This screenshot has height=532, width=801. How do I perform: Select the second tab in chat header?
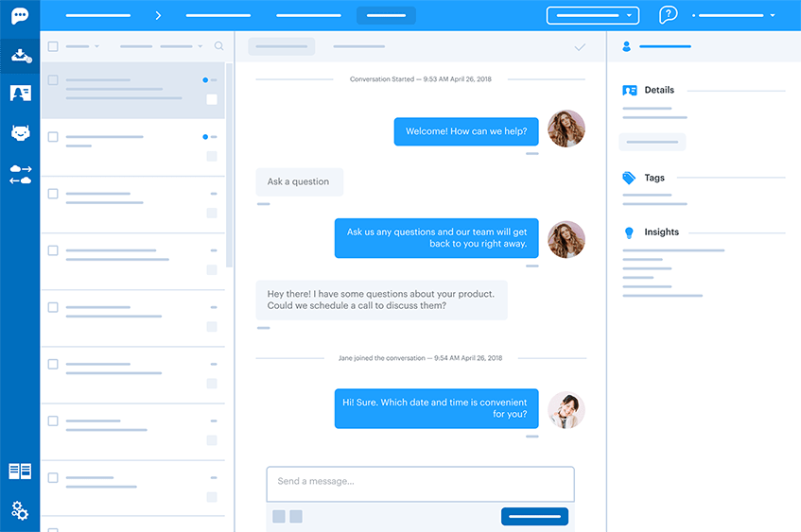(358, 46)
